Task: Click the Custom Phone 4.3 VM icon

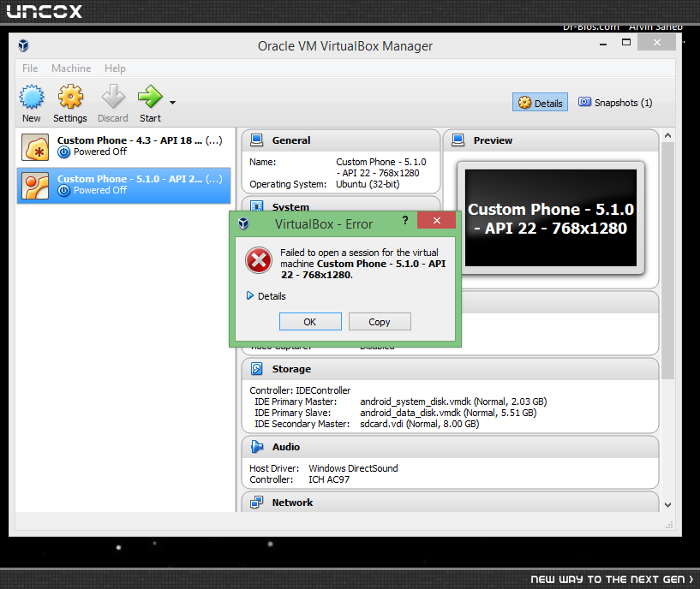Action: (x=35, y=147)
